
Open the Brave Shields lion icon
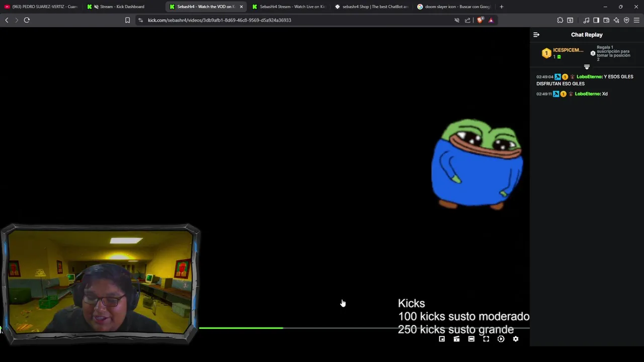[480, 20]
